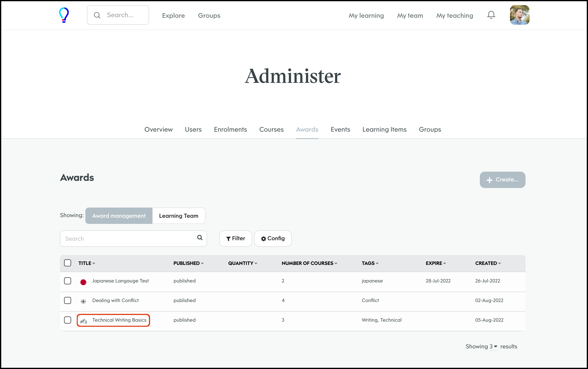Open notifications bell icon

pos(491,15)
